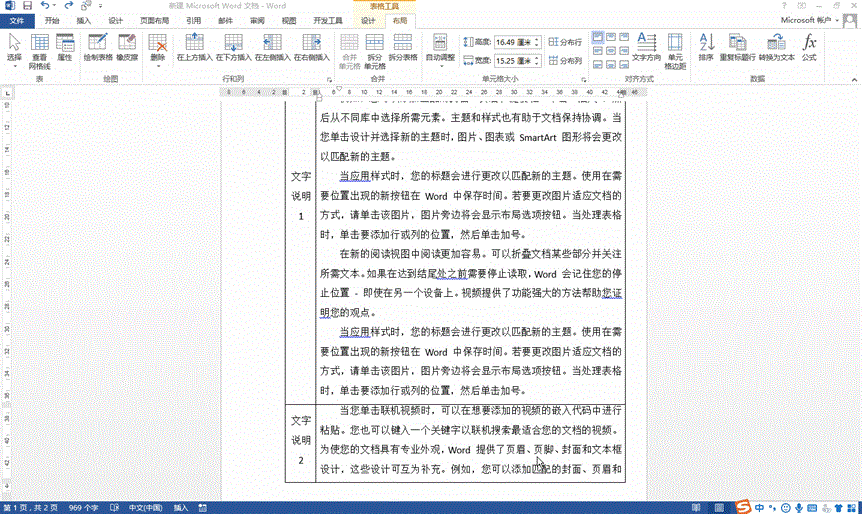Image resolution: width=862 pixels, height=514 pixels.
Task: Open the Sort (排序) dialog
Action: (x=706, y=47)
